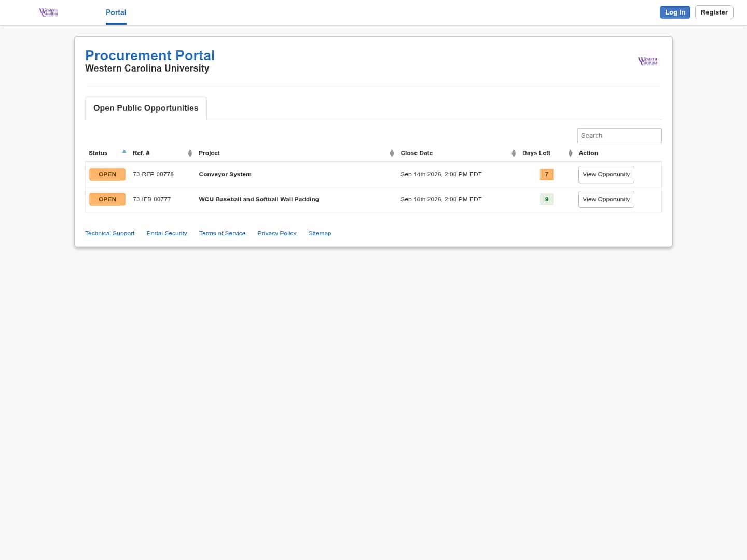This screenshot has height=560, width=747.
Task: Click the Procurement Portal heading
Action: pyautogui.click(x=150, y=55)
